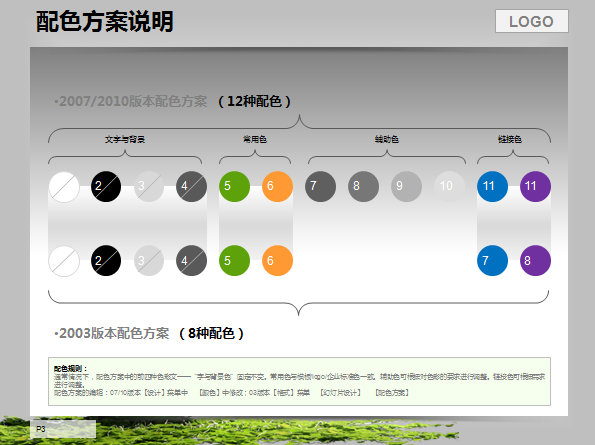The image size is (595, 445).
Task: Click the 配色规则 note text box
Action: [299, 381]
